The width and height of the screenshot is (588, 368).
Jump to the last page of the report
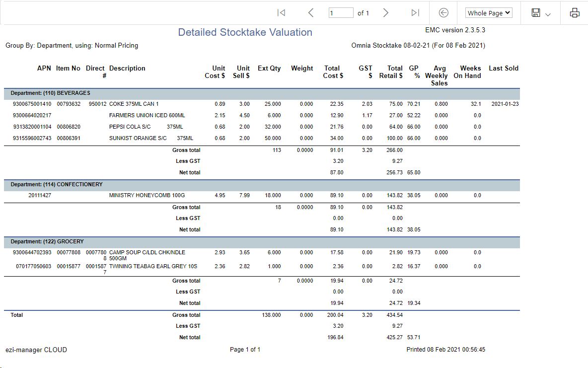415,13
